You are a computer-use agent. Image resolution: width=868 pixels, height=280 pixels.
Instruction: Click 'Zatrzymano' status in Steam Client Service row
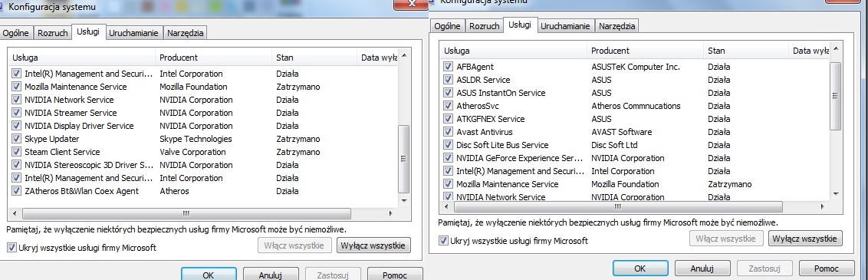[x=298, y=152]
